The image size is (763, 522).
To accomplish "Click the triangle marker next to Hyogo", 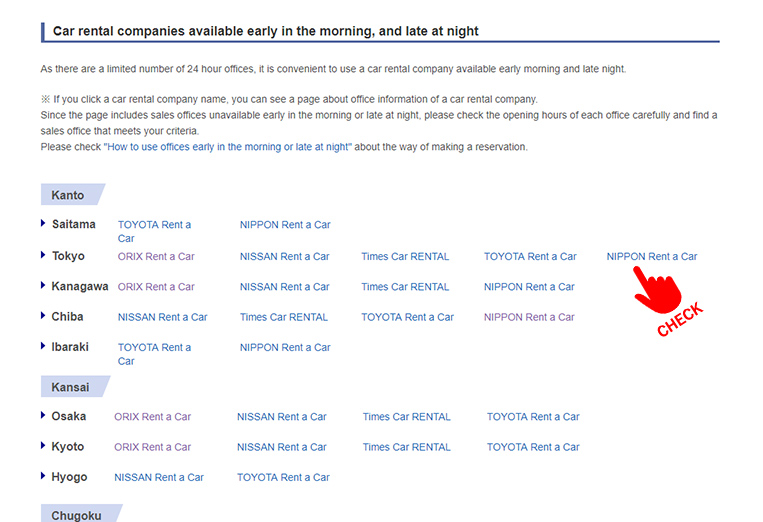I will (44, 477).
